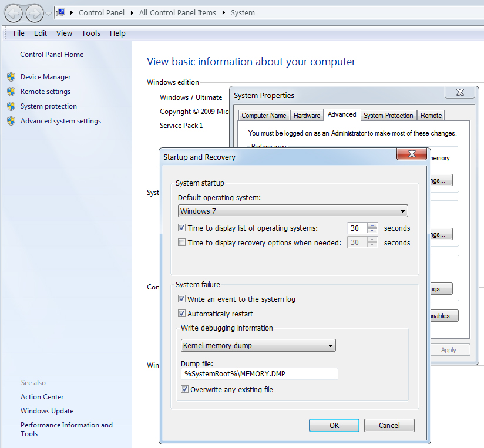Click the shield icon beside Remote settings
484x448 pixels.
(x=11, y=92)
